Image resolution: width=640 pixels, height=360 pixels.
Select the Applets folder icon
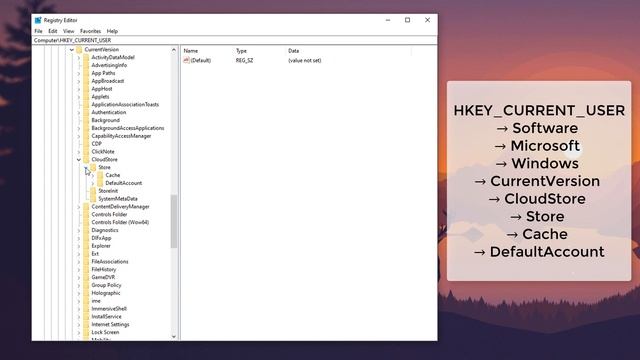point(86,97)
